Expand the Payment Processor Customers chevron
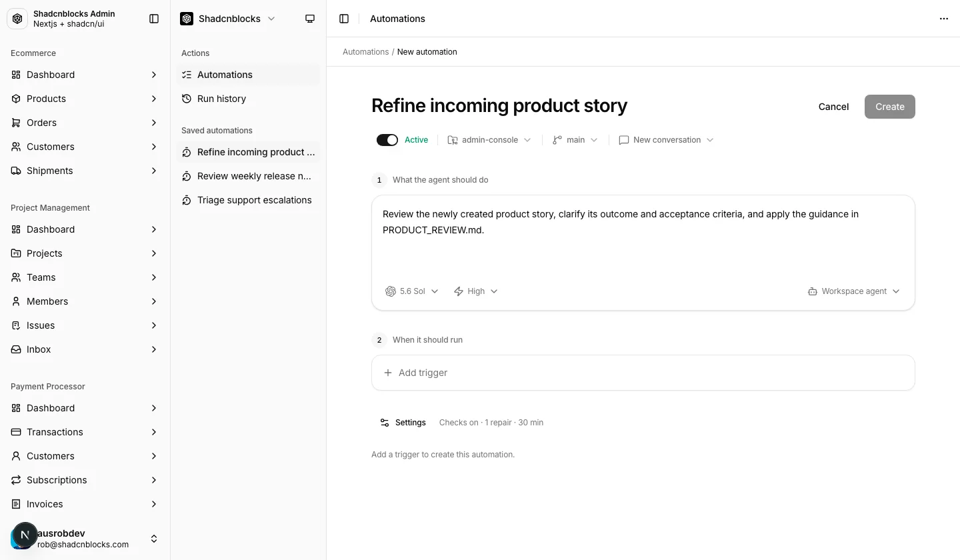960x560 pixels. [x=154, y=456]
